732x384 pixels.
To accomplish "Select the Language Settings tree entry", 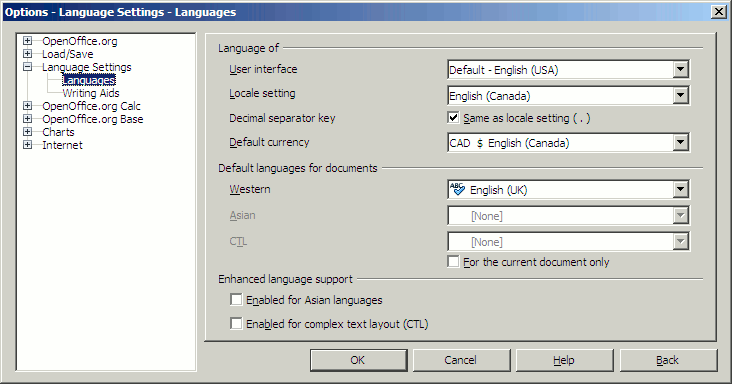I will click(87, 67).
